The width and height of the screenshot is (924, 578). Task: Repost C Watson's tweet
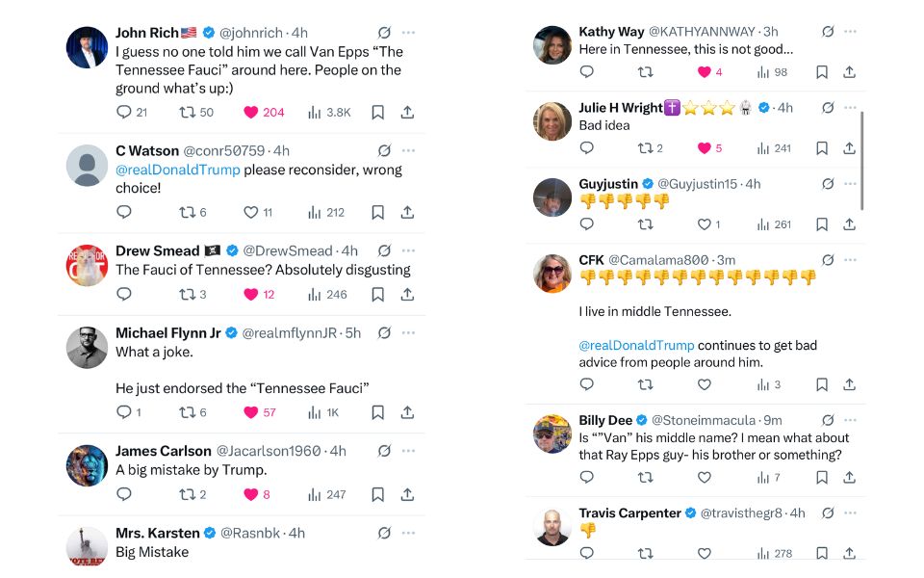[x=187, y=213]
